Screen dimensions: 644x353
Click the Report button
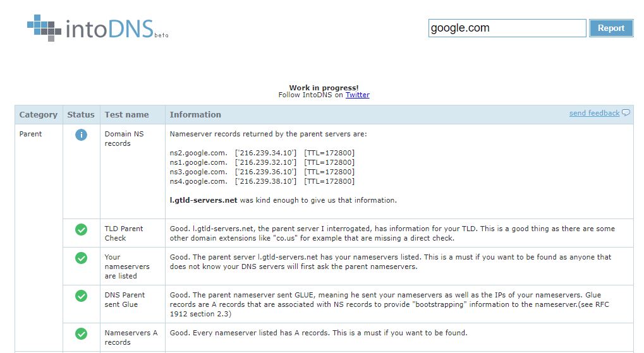click(x=611, y=28)
